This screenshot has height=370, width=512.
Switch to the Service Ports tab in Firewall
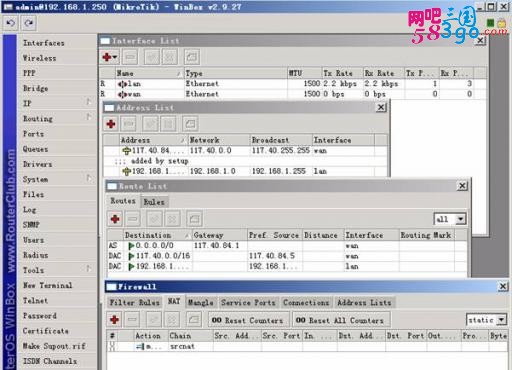[248, 303]
